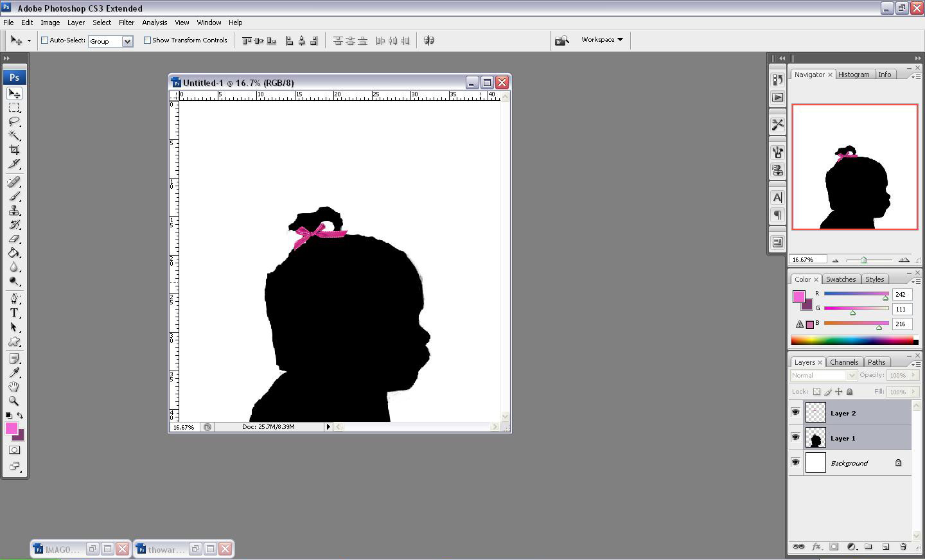Switch to the Channels tab
Screen dimensions: 925x560
tap(844, 362)
